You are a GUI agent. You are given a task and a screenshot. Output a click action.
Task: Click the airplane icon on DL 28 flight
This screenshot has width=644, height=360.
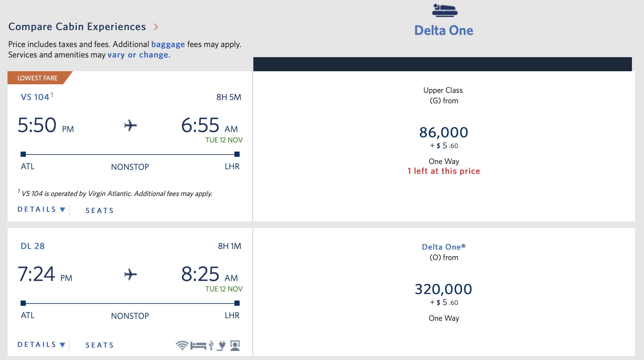coord(130,274)
